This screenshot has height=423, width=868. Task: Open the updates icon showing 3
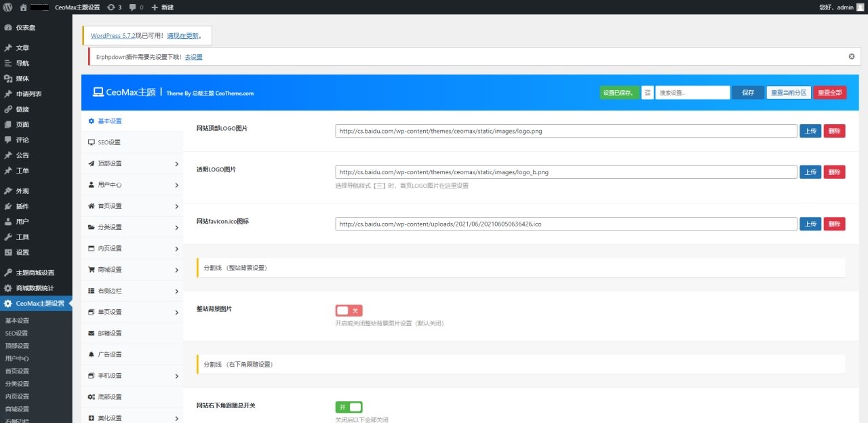115,7
